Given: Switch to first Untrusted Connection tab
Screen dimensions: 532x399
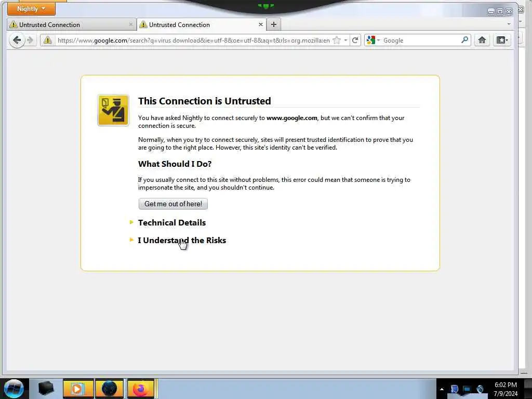Looking at the screenshot, I should pyautogui.click(x=71, y=25).
